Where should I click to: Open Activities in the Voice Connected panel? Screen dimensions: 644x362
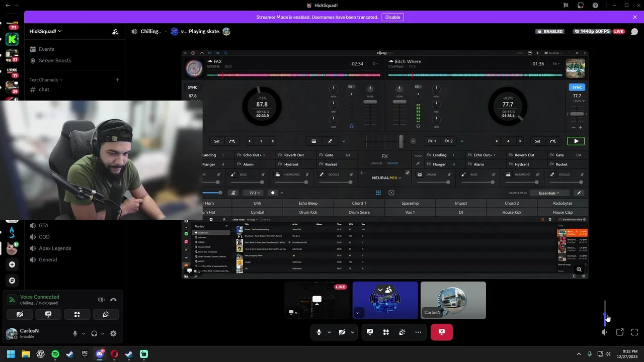tap(77, 314)
